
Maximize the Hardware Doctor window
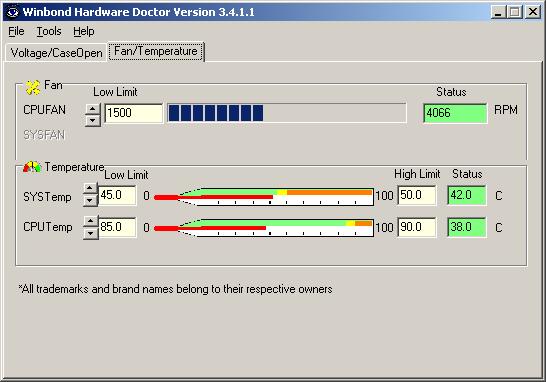click(515, 12)
